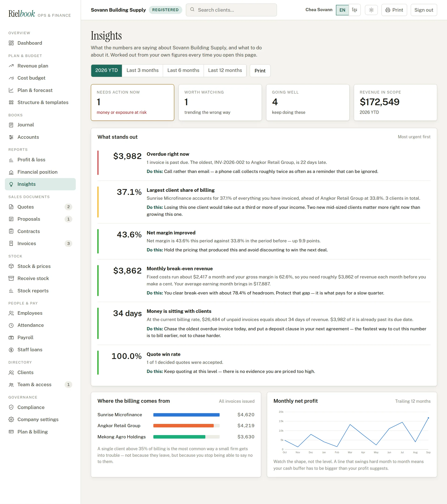Image resolution: width=447 pixels, height=504 pixels.
Task: Click the Revenue plan trend icon
Action: point(11,66)
